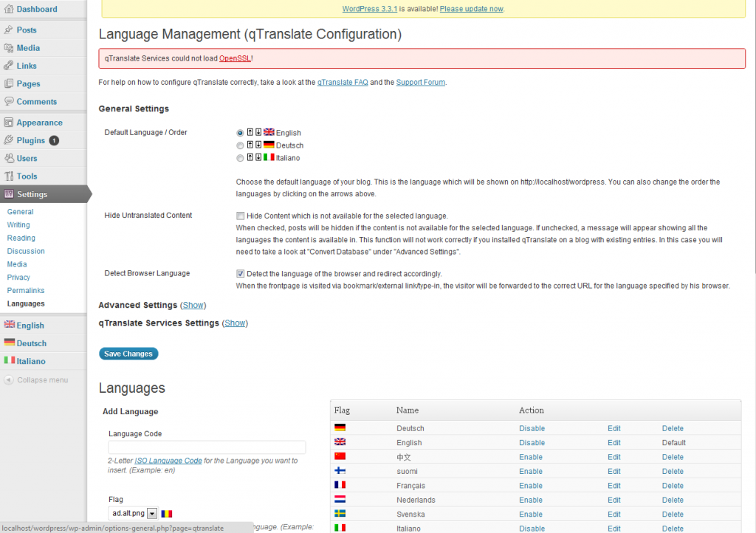Click Enable link for Français
The image size is (756, 533).
[530, 486]
